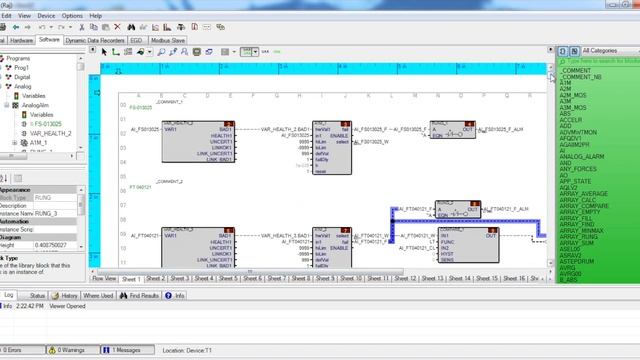Select _COMMENT block in library list
The image size is (640, 360).
tap(576, 71)
